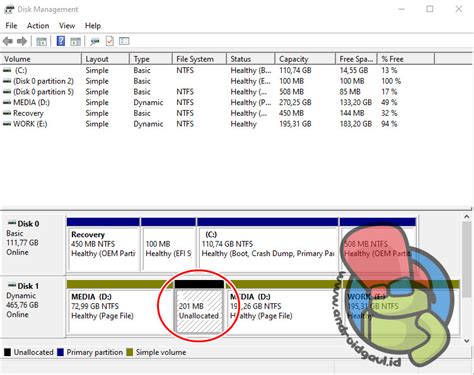Screen dimensions: 474x375
Task: Click the disk pane scroll down arrow
Action: 467,341
